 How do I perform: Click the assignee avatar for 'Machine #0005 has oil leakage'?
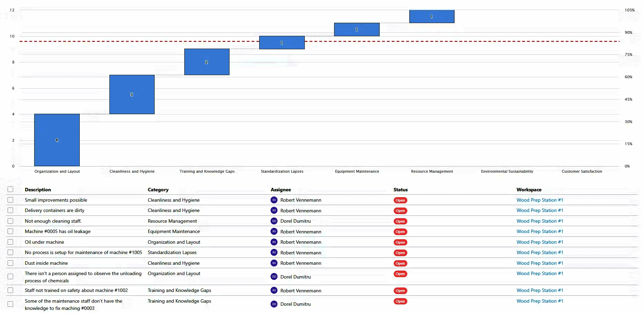point(274,231)
